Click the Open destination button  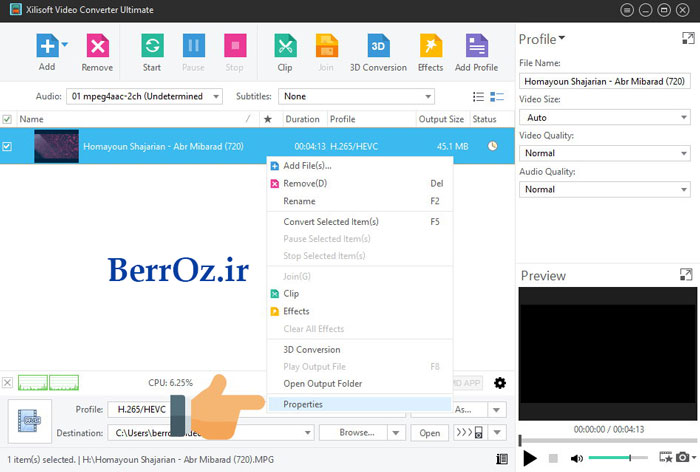tap(429, 433)
